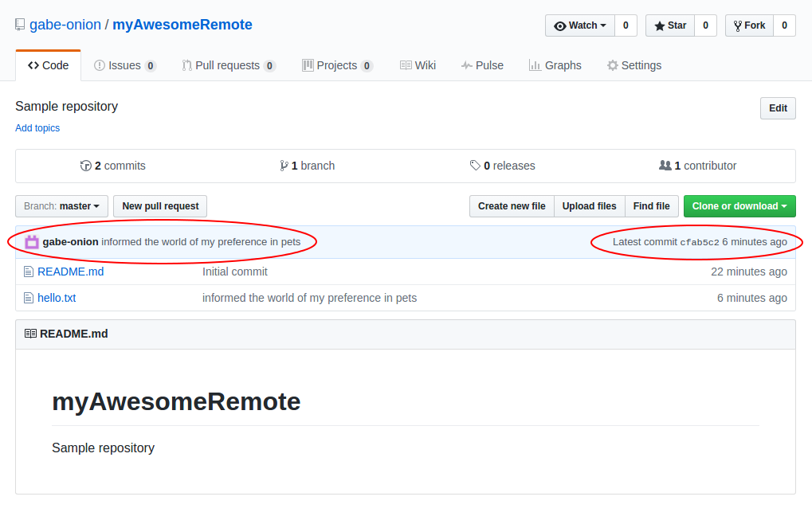Screen dimensions: 812x516
Task: Click the README.md panel header title
Action: tap(73, 334)
